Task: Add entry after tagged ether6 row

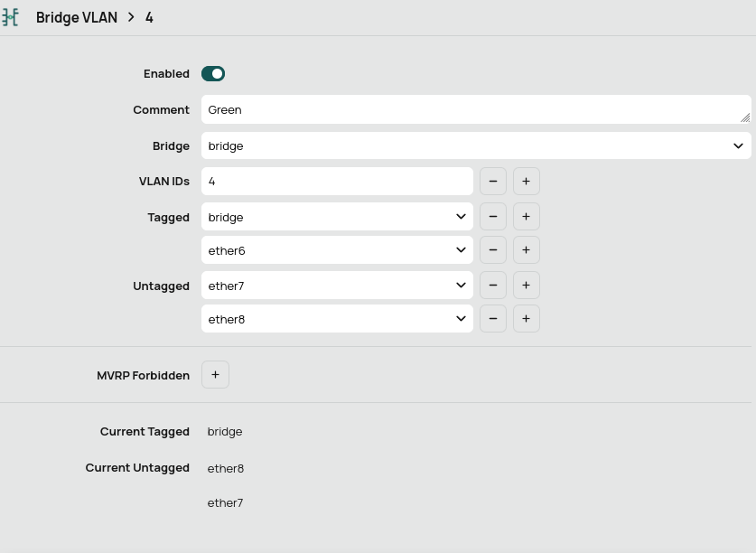Action: click(526, 250)
